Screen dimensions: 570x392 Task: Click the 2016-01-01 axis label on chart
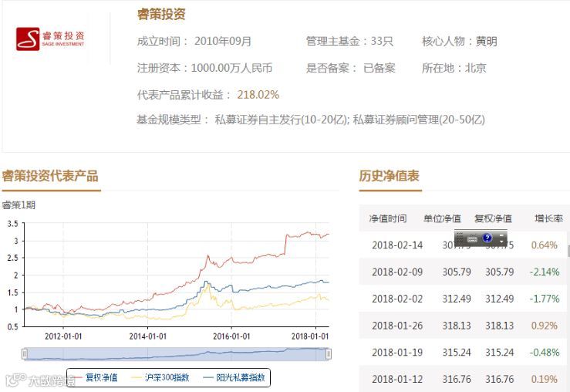[x=231, y=336]
